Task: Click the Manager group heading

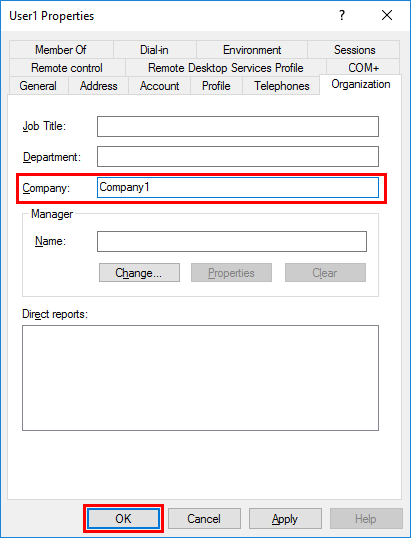Action: click(52, 214)
